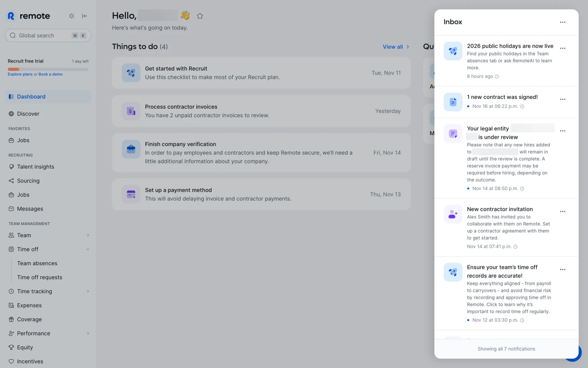Open Talent insights in the sidebar
The width and height of the screenshot is (588, 368).
[36, 167]
